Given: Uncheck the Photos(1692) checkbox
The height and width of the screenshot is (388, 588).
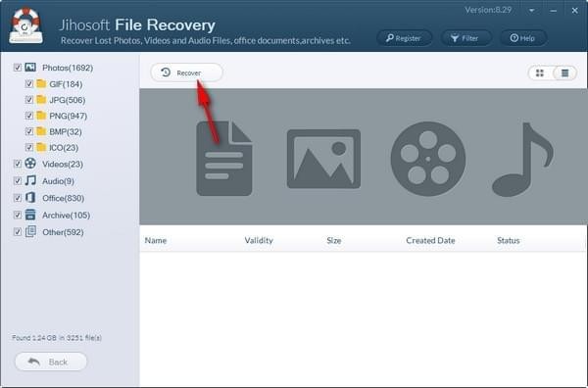Looking at the screenshot, I should tap(18, 68).
